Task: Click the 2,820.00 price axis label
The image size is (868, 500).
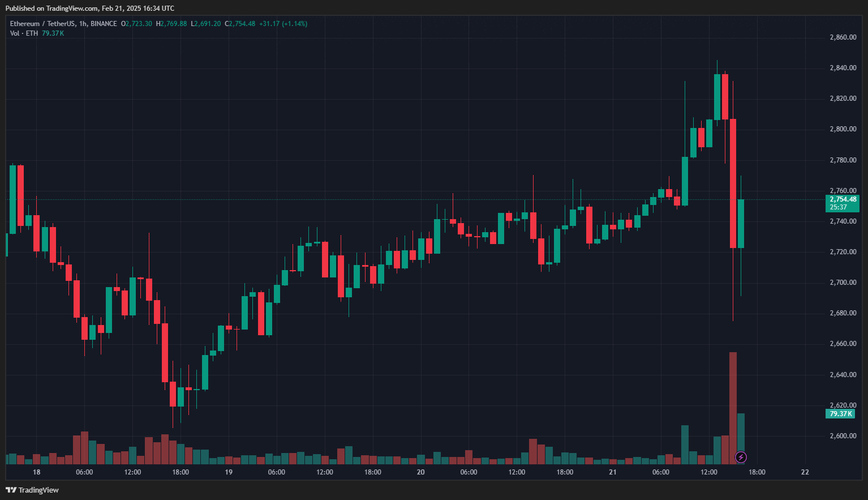Action: point(843,99)
